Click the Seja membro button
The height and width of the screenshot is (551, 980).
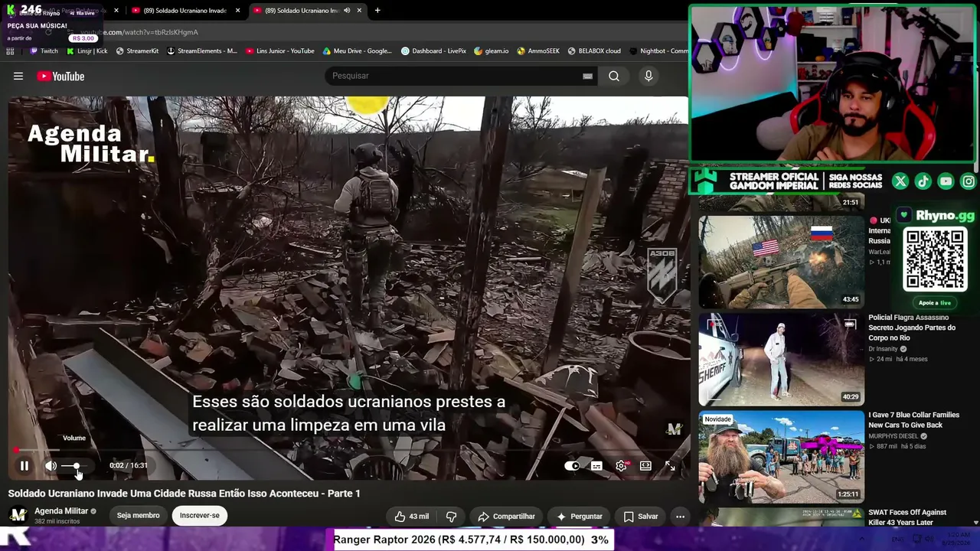tap(138, 516)
